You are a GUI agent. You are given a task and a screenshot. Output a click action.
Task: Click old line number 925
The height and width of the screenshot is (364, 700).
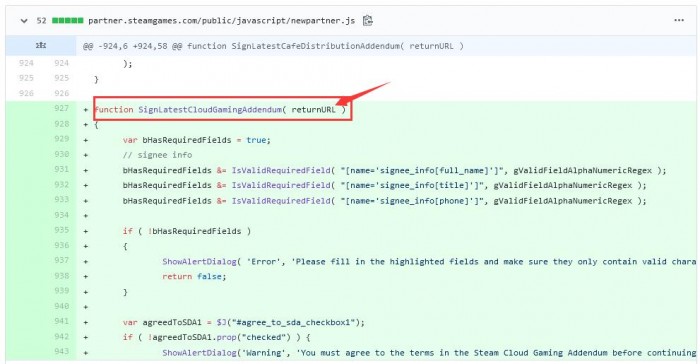click(x=26, y=78)
